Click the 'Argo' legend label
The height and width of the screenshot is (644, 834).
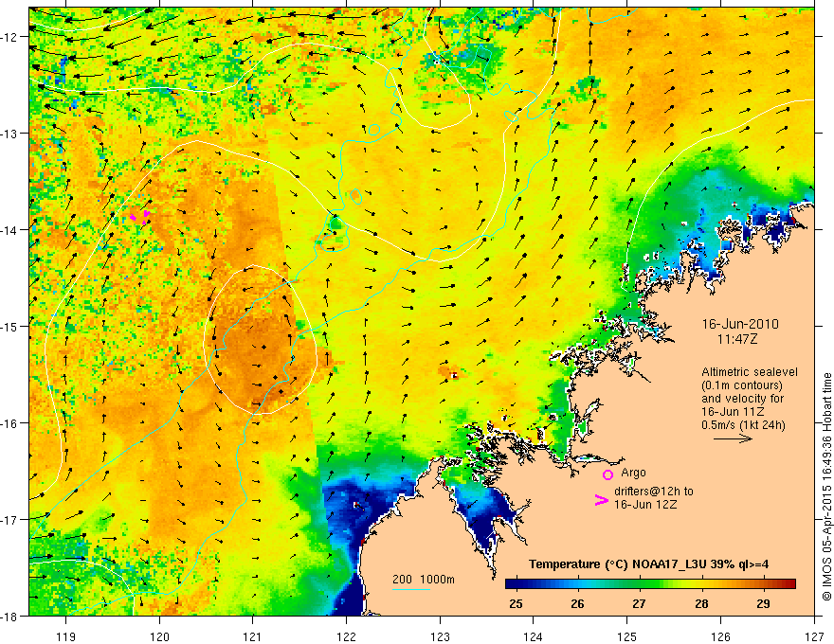[633, 473]
